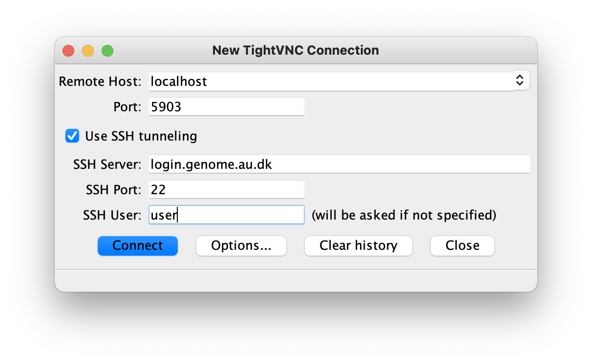Click the SSH Port label text
This screenshot has height=364, width=592.
pyautogui.click(x=114, y=190)
